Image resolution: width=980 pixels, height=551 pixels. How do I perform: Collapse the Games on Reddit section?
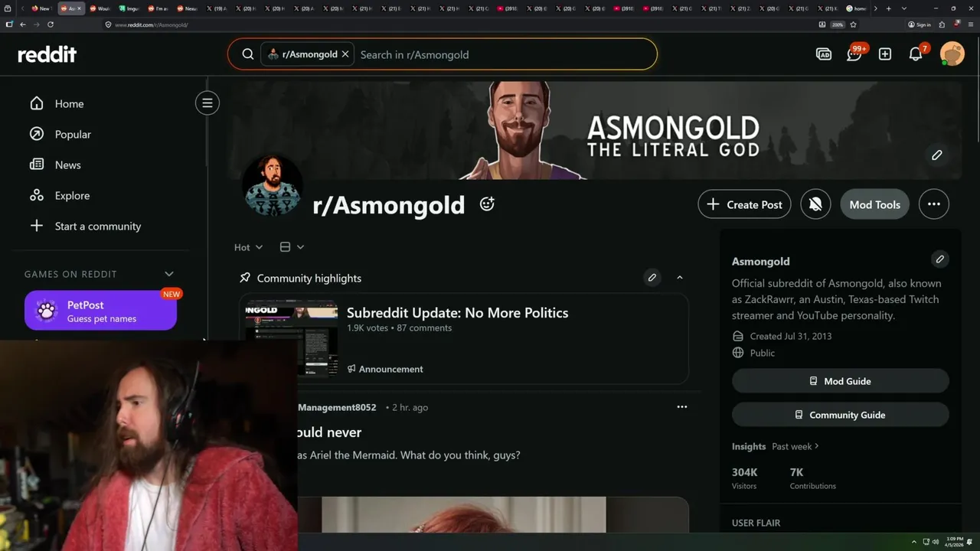[x=168, y=274]
